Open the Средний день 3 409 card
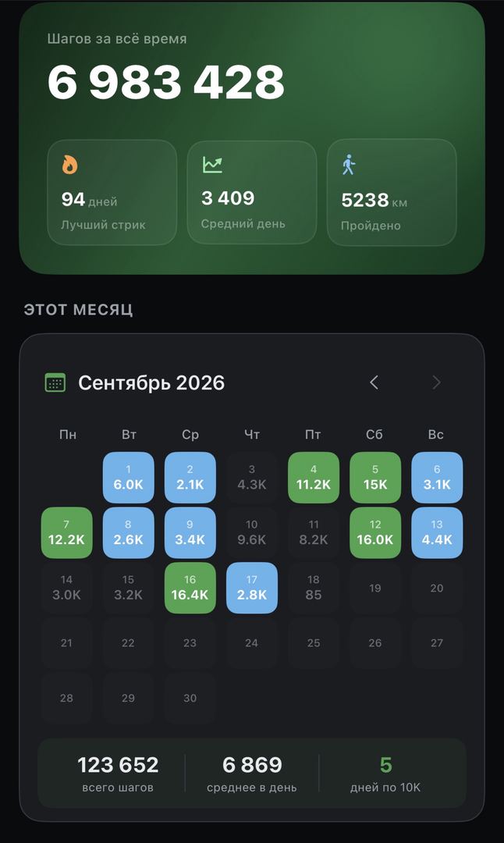The height and width of the screenshot is (843, 504). pos(252,193)
